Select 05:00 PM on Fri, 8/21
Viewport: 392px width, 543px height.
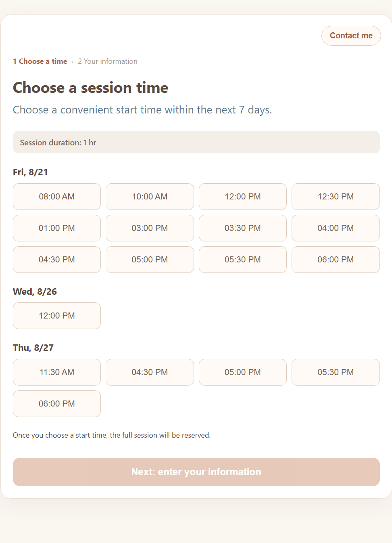[x=150, y=260]
